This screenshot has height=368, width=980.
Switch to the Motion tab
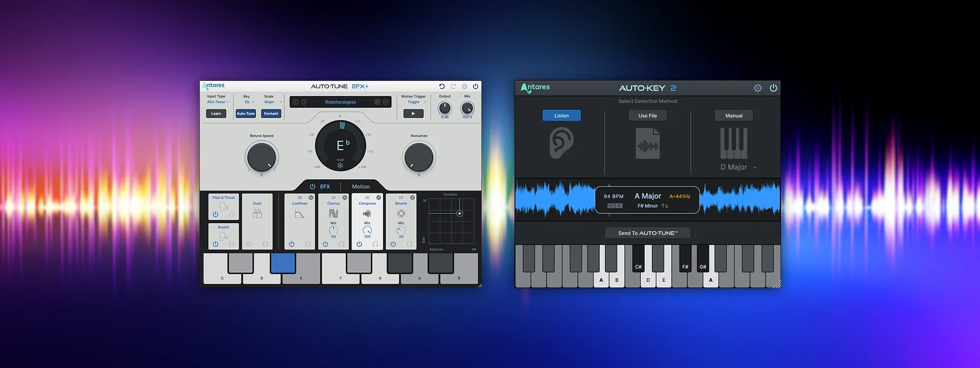pyautogui.click(x=361, y=186)
